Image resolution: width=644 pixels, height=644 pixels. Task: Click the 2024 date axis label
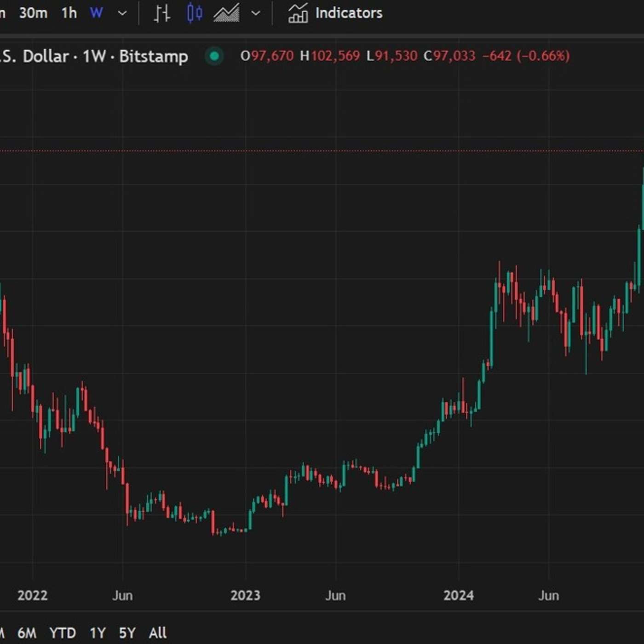(x=459, y=595)
